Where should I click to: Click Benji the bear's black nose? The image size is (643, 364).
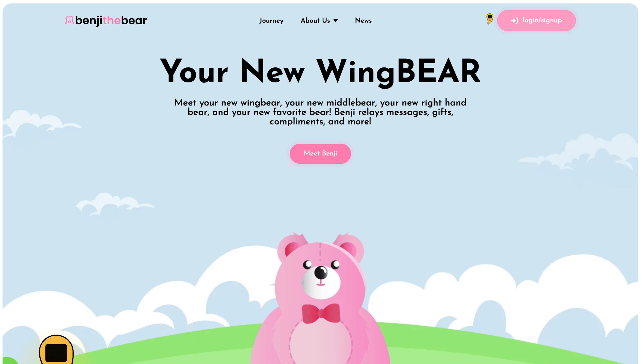click(x=321, y=272)
